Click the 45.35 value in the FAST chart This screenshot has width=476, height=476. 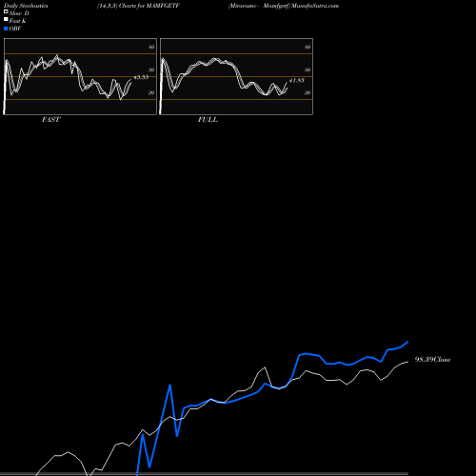[141, 77]
